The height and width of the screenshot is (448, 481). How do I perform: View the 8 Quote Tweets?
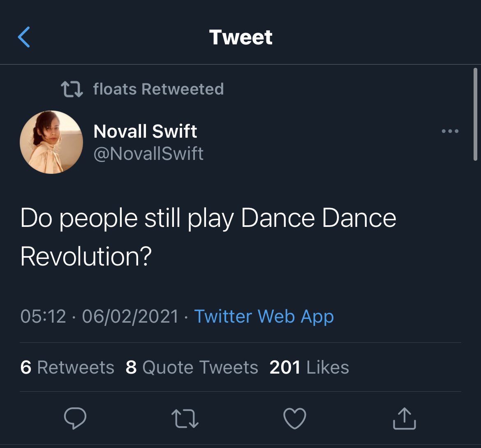[192, 367]
